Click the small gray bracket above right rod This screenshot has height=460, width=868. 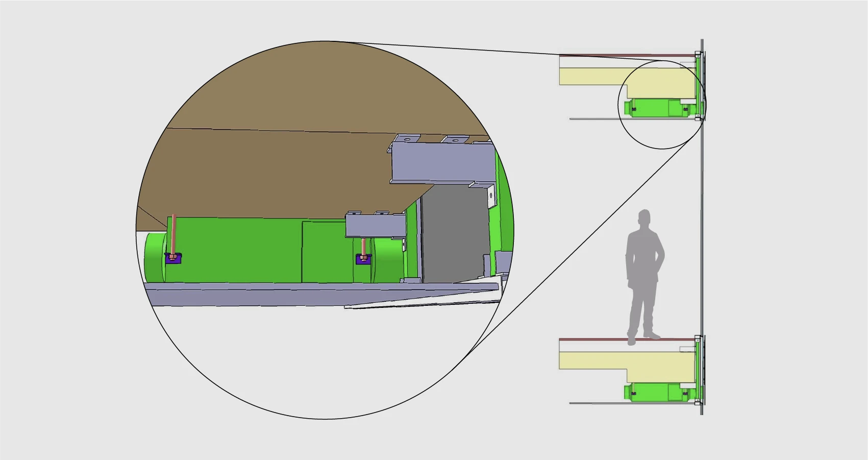(x=375, y=226)
